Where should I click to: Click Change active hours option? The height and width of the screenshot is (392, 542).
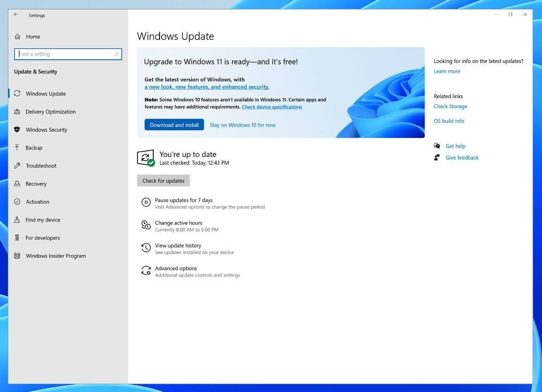(178, 223)
